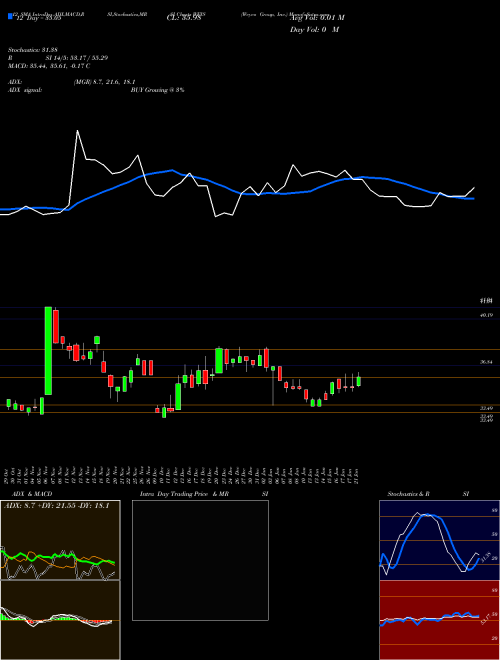Viewport: 500px width, 660px height.
Task: Click the peak of the white price line
Action: point(77,131)
